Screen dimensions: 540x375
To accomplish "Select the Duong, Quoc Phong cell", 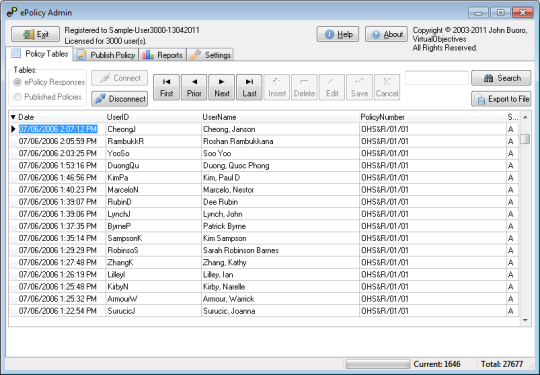I will (280, 166).
